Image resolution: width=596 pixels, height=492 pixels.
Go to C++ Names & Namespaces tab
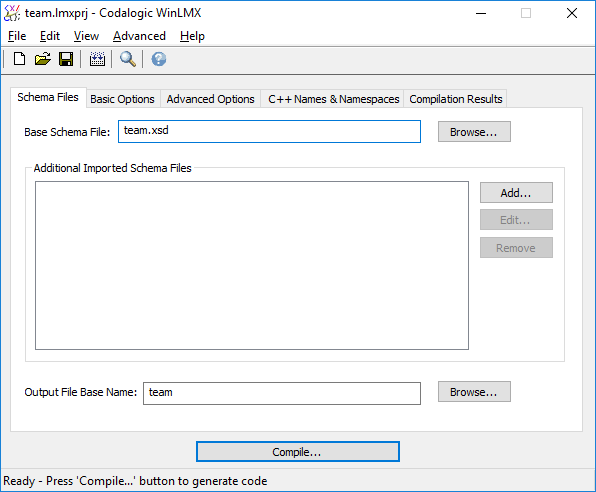click(333, 99)
